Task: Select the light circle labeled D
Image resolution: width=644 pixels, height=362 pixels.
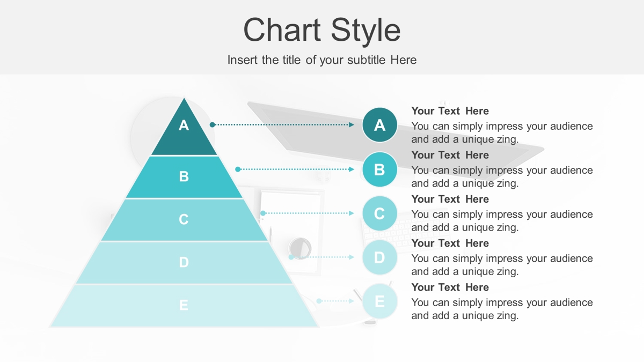Action: click(379, 257)
